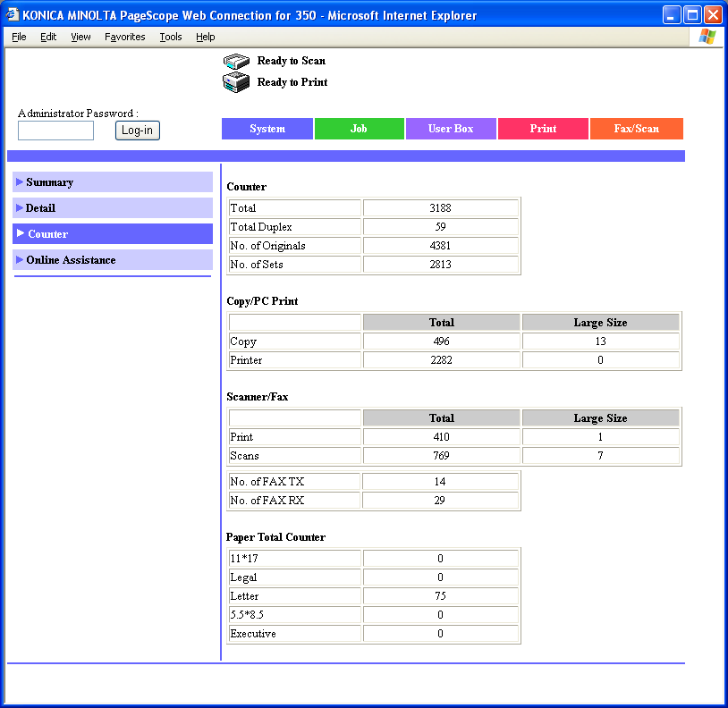The width and height of the screenshot is (728, 708).
Task: Focus the Administrator Password field
Action: click(x=55, y=131)
